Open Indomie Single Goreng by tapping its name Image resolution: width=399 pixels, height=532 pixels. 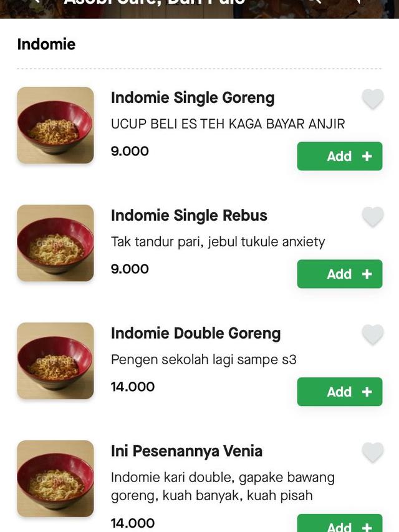click(x=193, y=98)
